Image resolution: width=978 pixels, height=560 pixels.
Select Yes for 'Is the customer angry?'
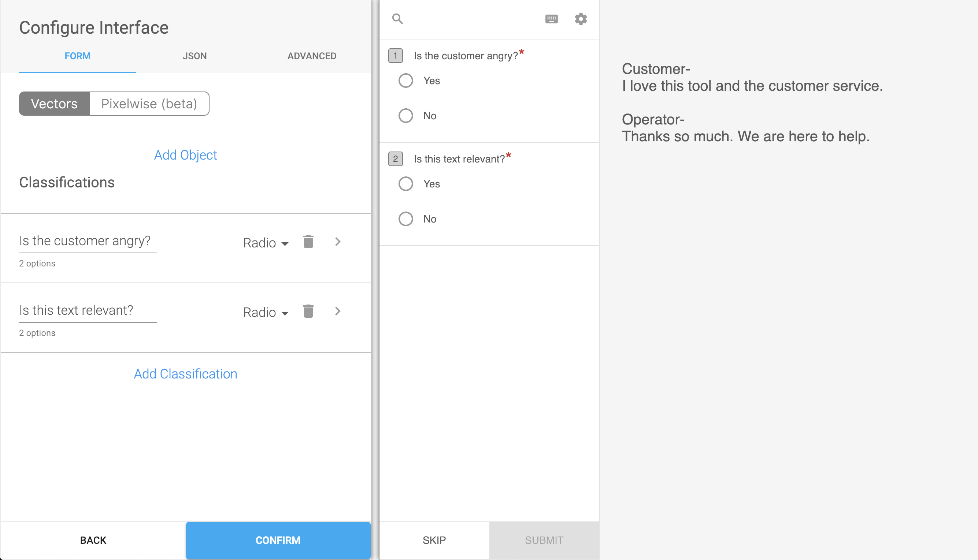(406, 81)
